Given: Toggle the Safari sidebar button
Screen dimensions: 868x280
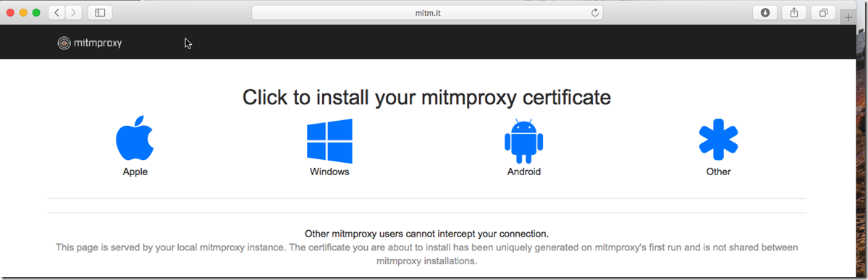Looking at the screenshot, I should [x=100, y=12].
